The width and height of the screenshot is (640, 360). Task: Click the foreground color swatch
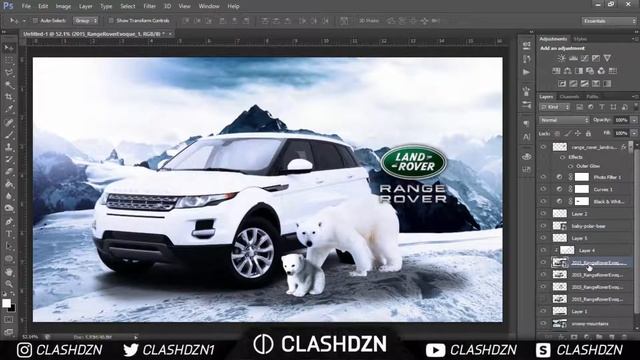point(6,303)
